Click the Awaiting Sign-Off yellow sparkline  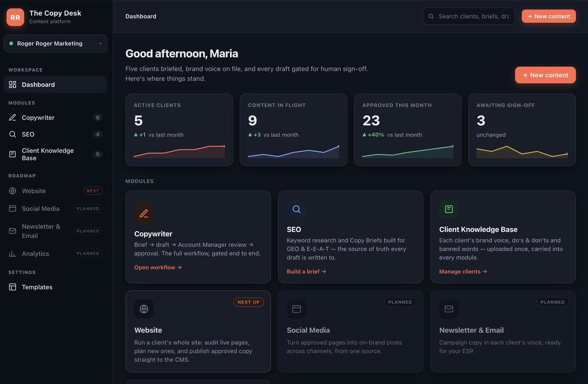pos(522,151)
